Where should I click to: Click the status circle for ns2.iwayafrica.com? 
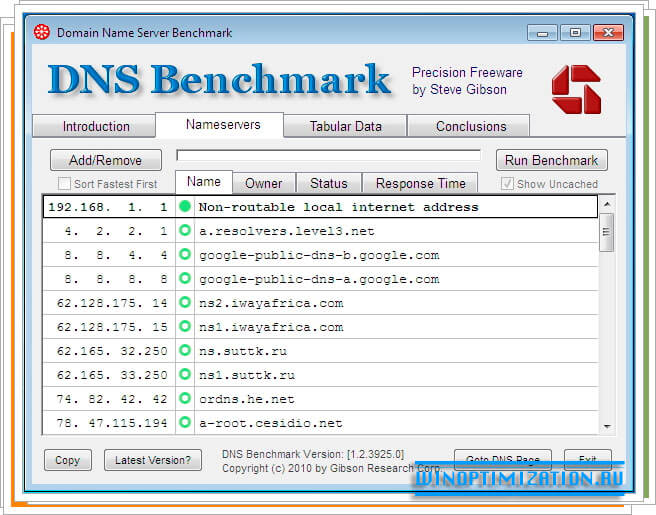pyautogui.click(x=184, y=302)
